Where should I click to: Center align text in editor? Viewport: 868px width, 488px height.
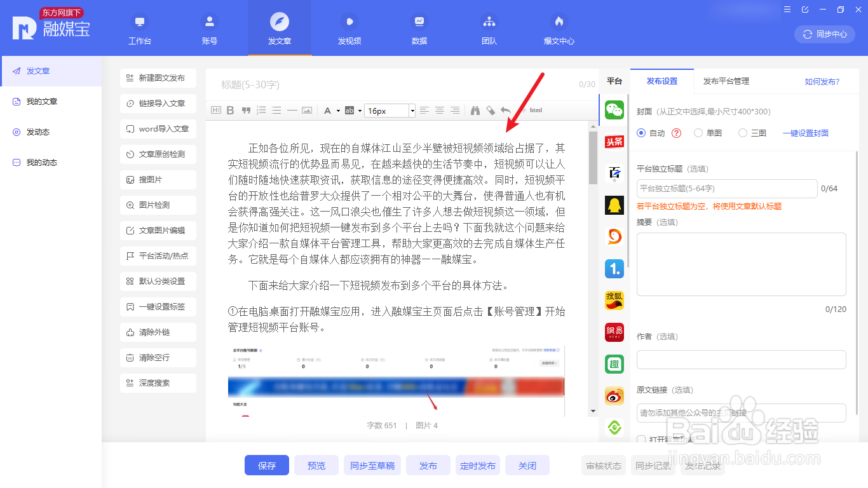click(x=440, y=111)
